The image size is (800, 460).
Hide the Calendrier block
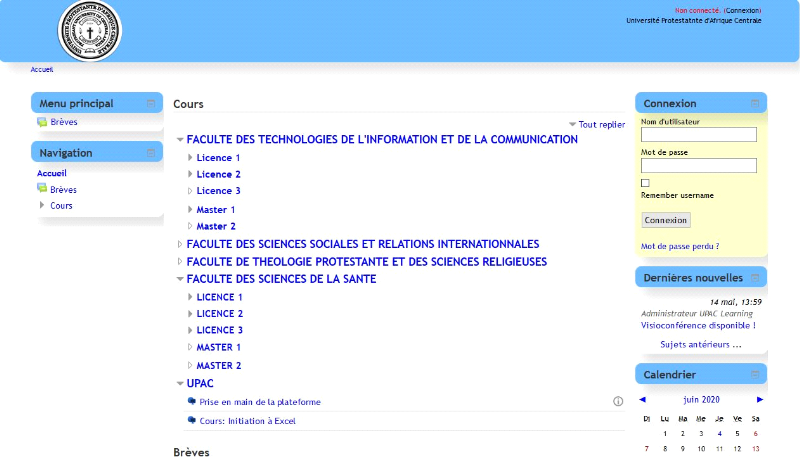[755, 375]
